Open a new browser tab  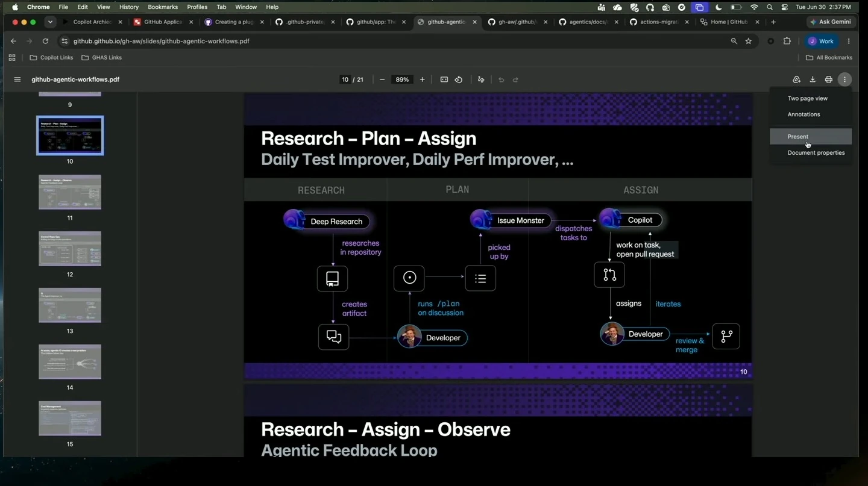tap(773, 22)
